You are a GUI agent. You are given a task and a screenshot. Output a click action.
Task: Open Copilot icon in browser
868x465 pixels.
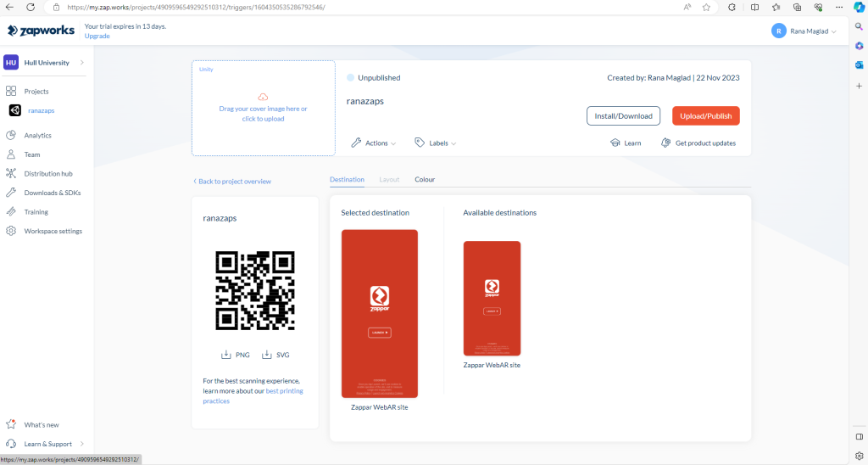pos(859,7)
